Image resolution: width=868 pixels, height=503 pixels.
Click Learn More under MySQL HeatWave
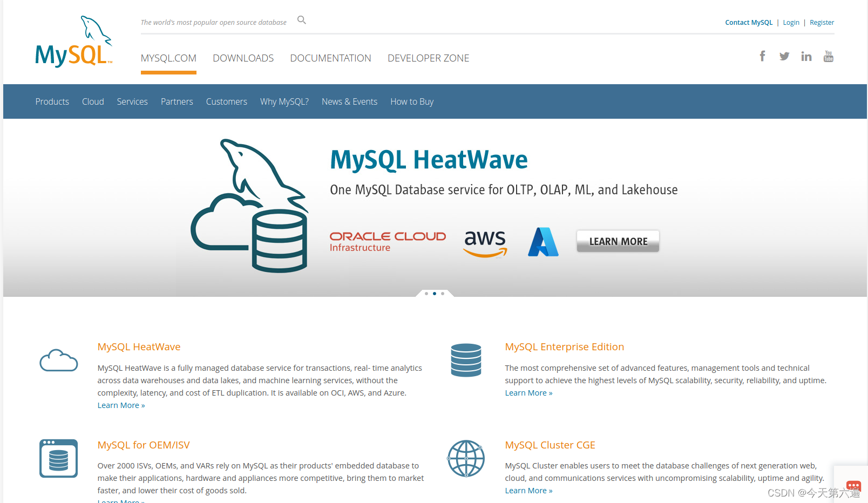121,405
